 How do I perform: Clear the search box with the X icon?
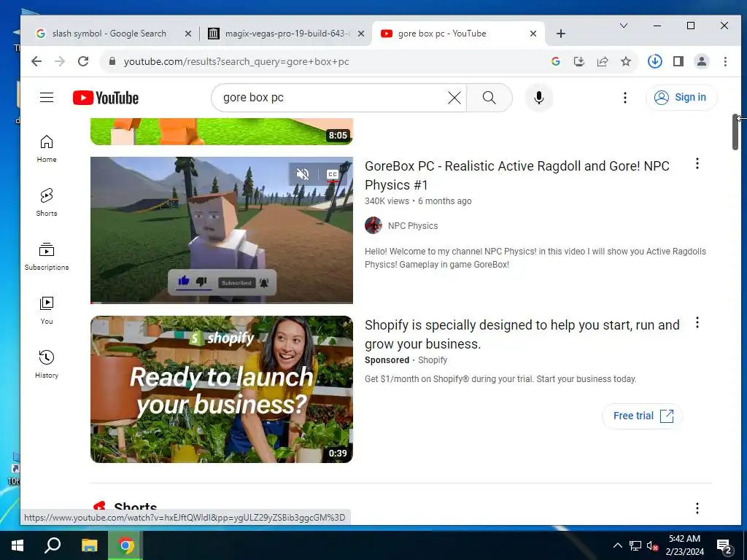pos(454,98)
